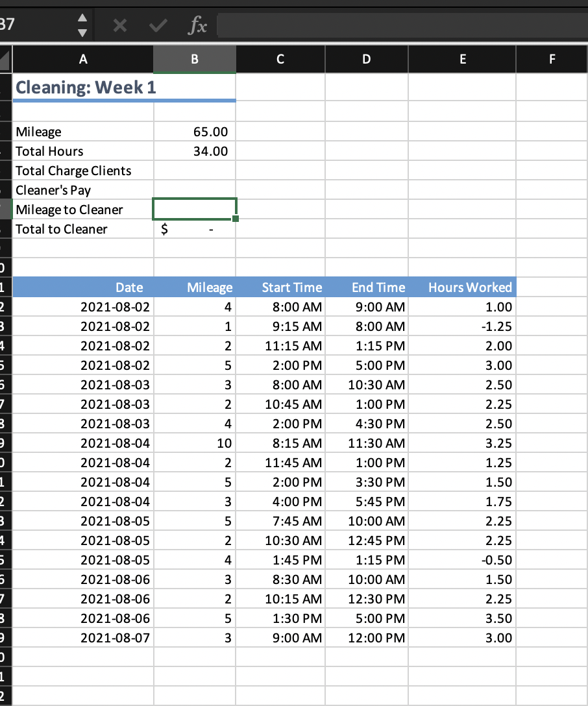Select the Total Hours value cell showing 34.00

point(194,151)
